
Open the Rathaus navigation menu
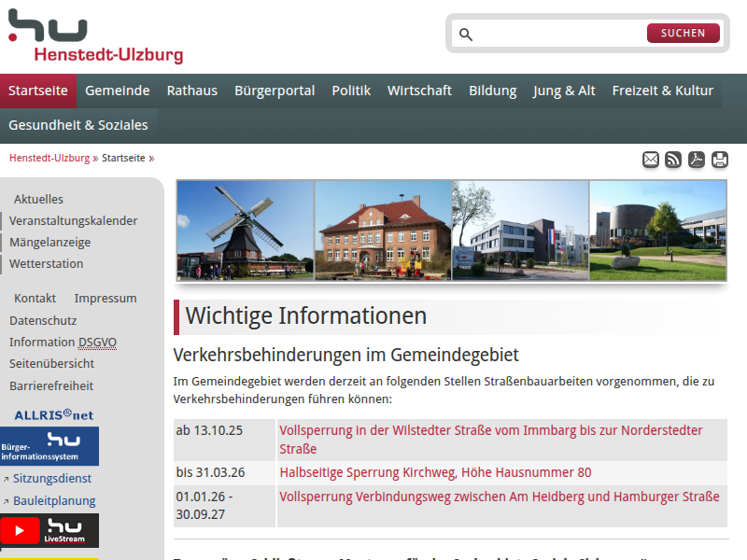191,91
